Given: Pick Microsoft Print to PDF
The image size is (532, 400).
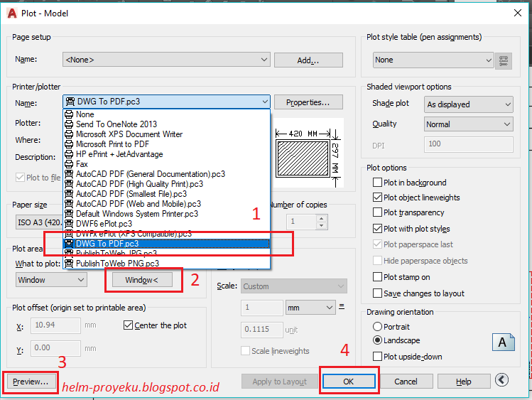Looking at the screenshot, I should click(166, 144).
